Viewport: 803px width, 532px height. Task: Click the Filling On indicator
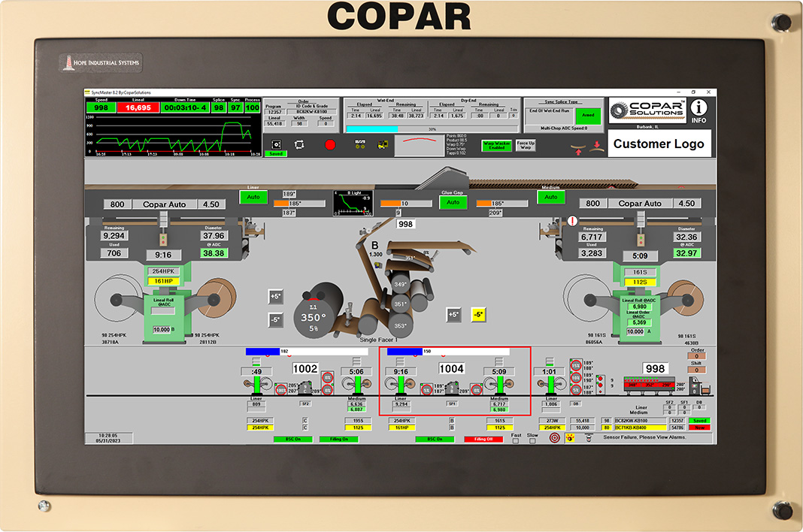pyautogui.click(x=338, y=440)
